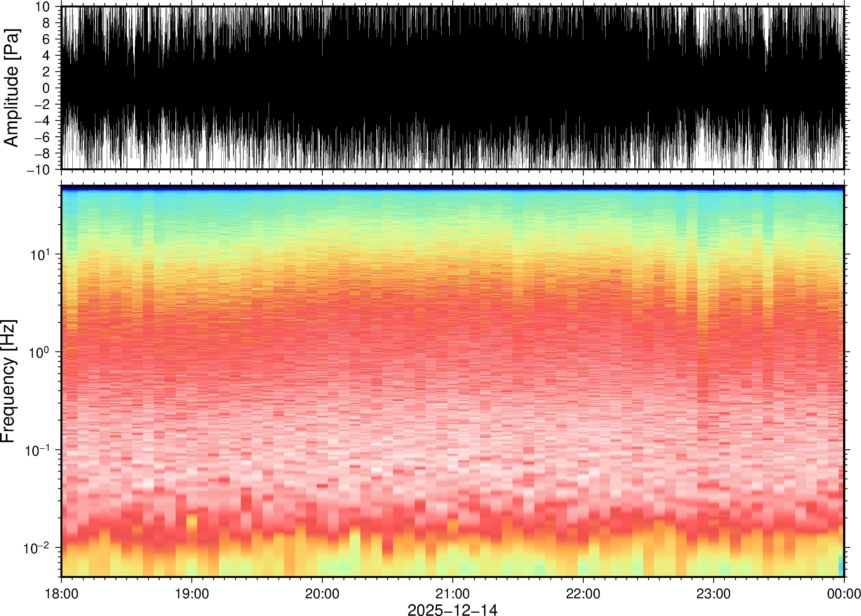This screenshot has height=616, width=861.
Task: Click the 23:00 time axis label
Action: coord(713,594)
